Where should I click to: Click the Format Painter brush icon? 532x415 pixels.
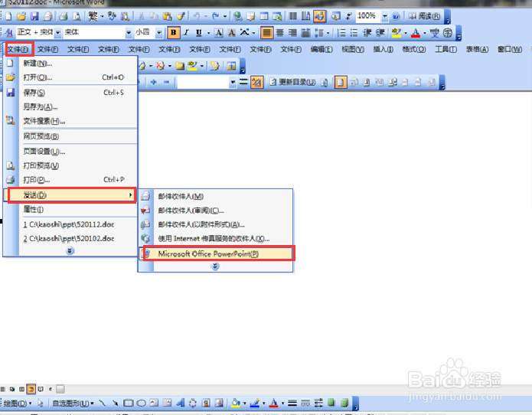point(181,16)
